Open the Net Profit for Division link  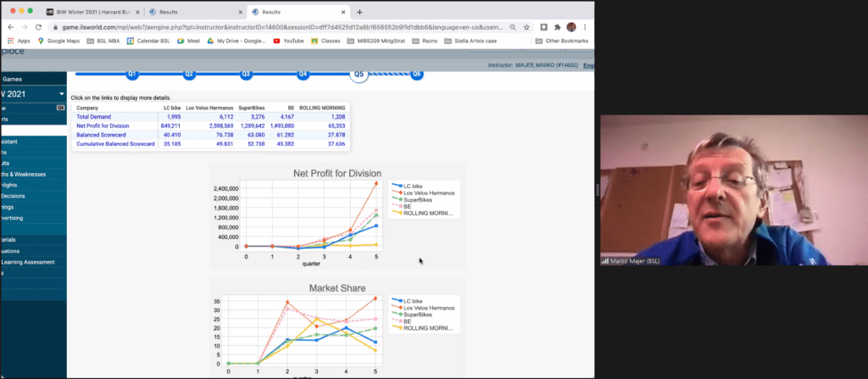[x=103, y=125]
